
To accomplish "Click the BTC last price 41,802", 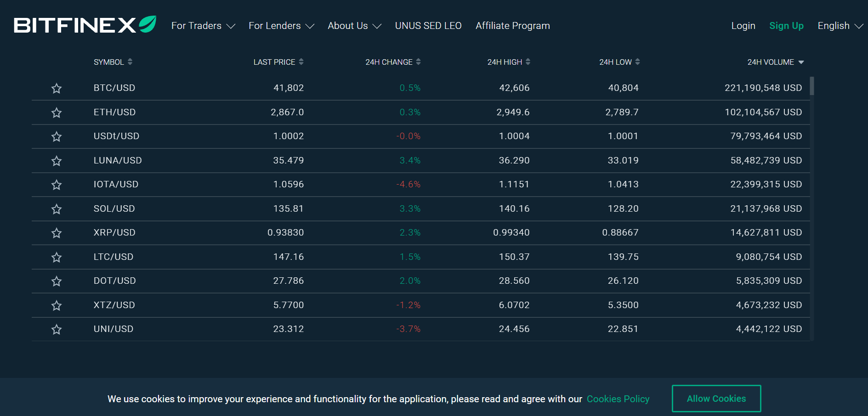I will [289, 88].
